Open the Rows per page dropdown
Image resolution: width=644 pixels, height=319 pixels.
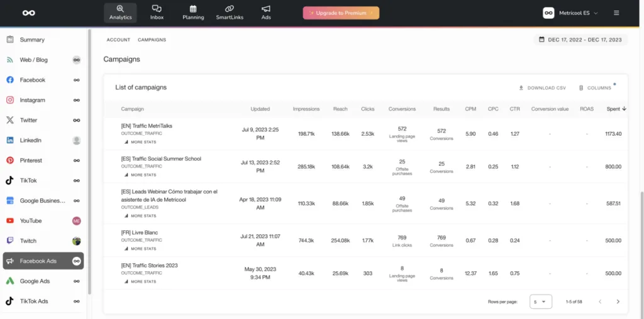pyautogui.click(x=540, y=301)
